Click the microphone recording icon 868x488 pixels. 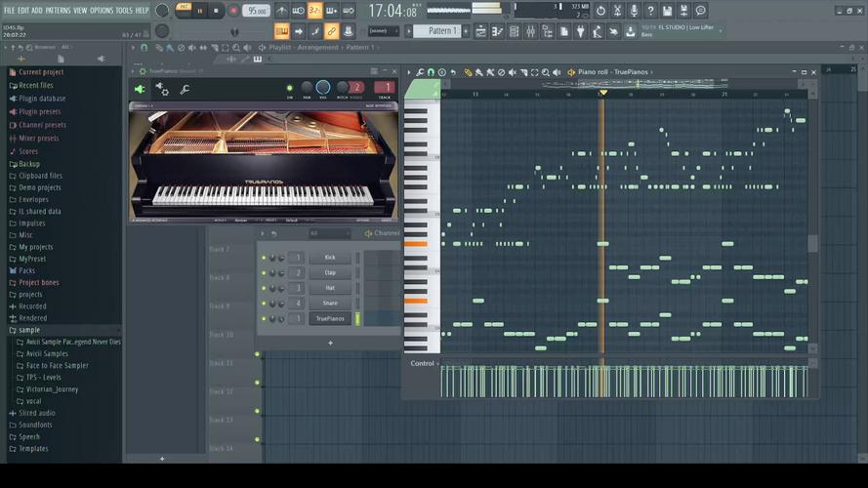tap(634, 11)
